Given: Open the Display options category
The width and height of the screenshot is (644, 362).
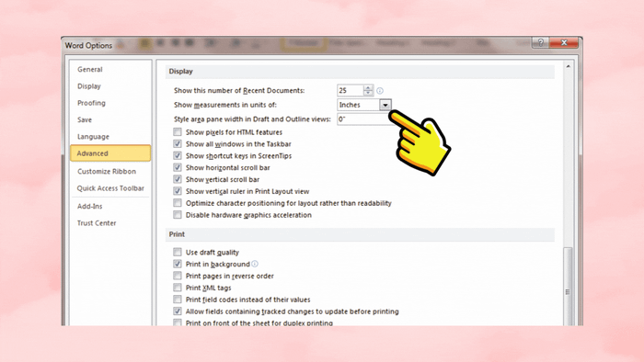Looking at the screenshot, I should (89, 86).
